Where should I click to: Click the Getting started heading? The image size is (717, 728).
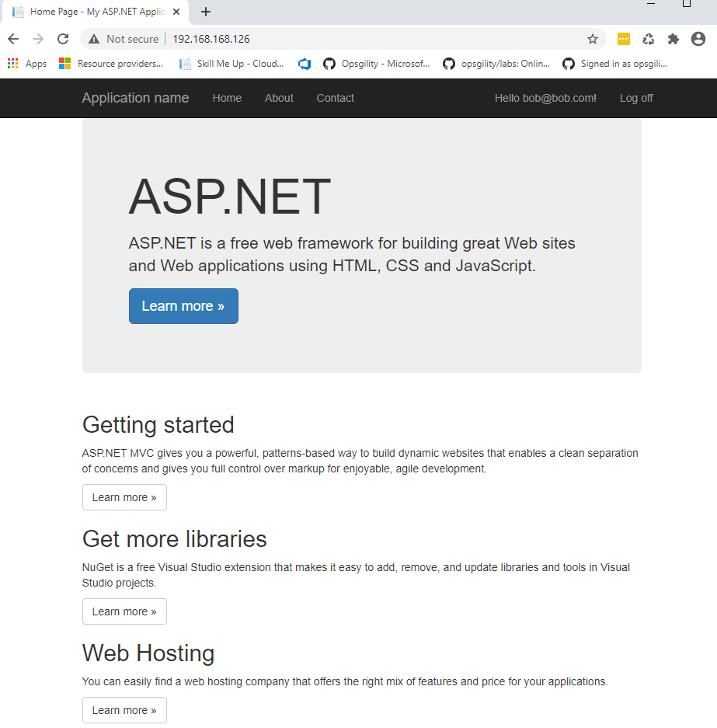(x=158, y=425)
